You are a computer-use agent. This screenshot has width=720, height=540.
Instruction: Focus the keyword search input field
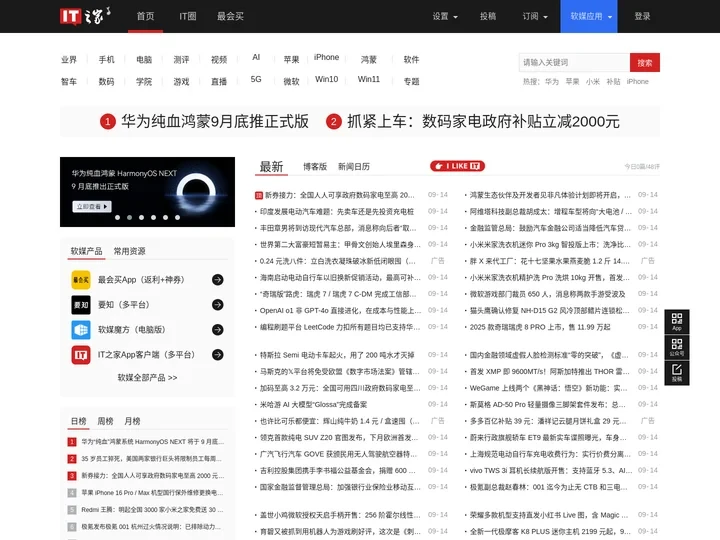coord(574,62)
